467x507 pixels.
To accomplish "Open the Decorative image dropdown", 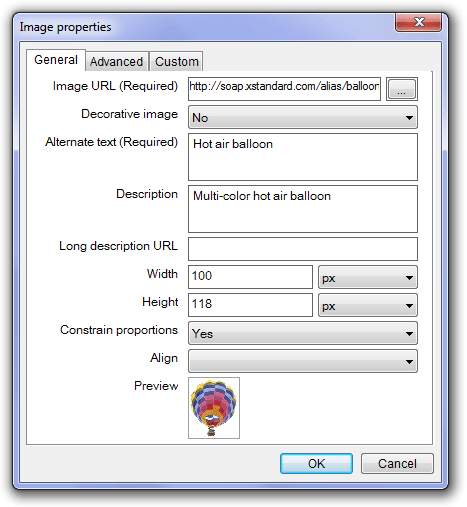I will click(x=303, y=117).
